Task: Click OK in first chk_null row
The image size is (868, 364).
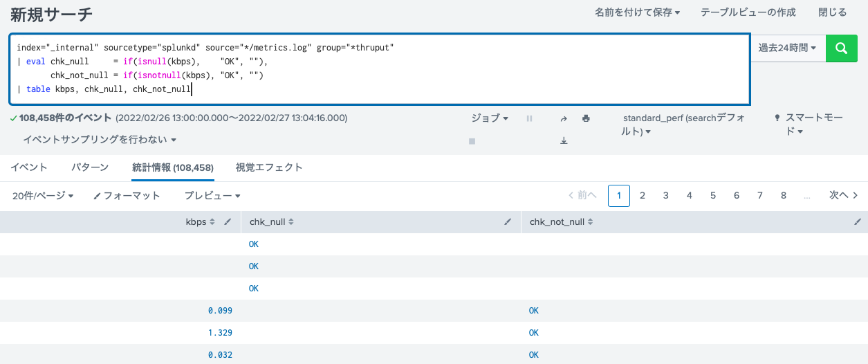Action: point(254,244)
